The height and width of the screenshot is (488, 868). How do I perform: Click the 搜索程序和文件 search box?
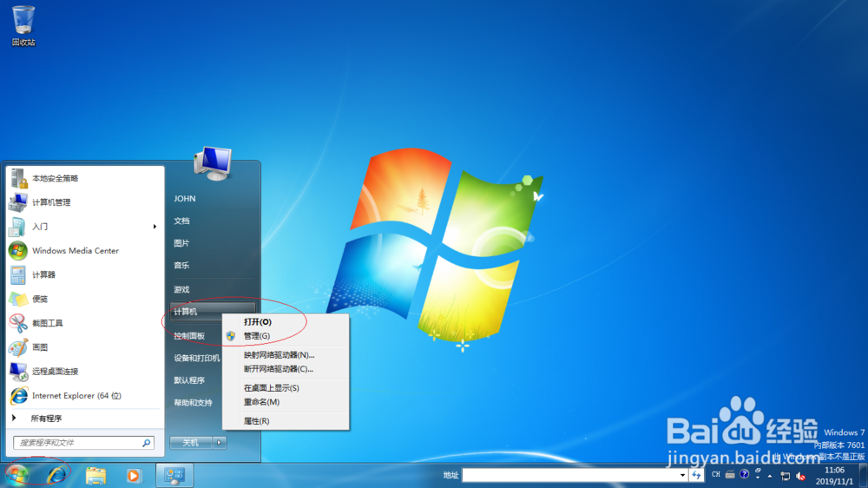coord(83,443)
